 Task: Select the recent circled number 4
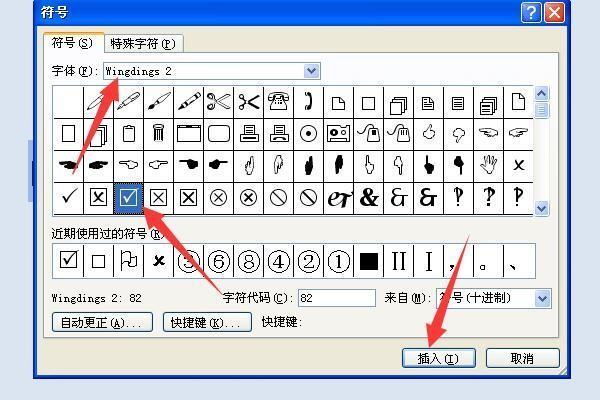click(278, 261)
